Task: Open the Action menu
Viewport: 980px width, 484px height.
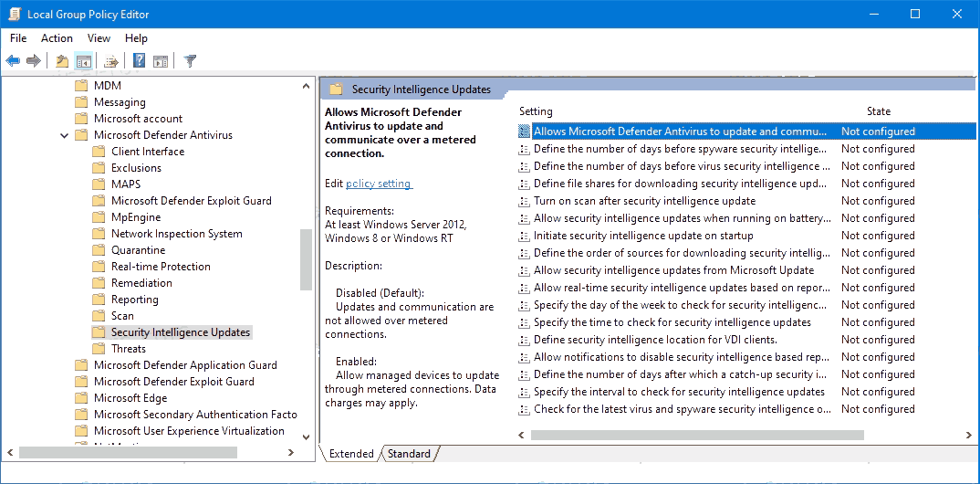Action: [57, 38]
